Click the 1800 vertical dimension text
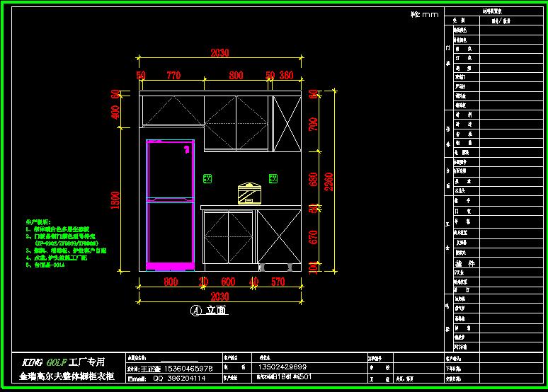 click(x=115, y=200)
